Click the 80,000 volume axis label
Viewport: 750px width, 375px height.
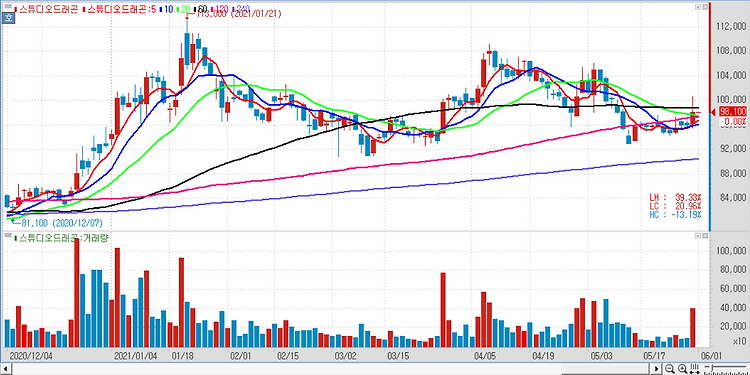(734, 270)
